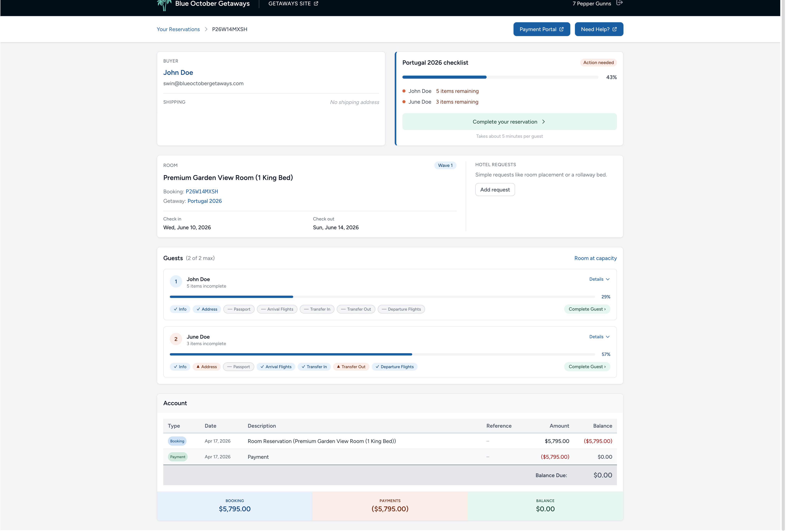Click the breadcrumb chevron separator icon
786x532 pixels.
[x=206, y=29]
